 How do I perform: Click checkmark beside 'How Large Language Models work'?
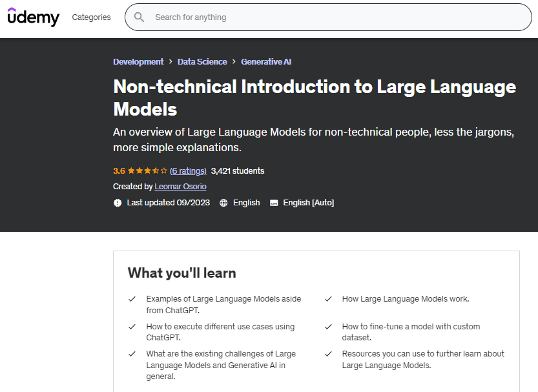pyautogui.click(x=328, y=299)
